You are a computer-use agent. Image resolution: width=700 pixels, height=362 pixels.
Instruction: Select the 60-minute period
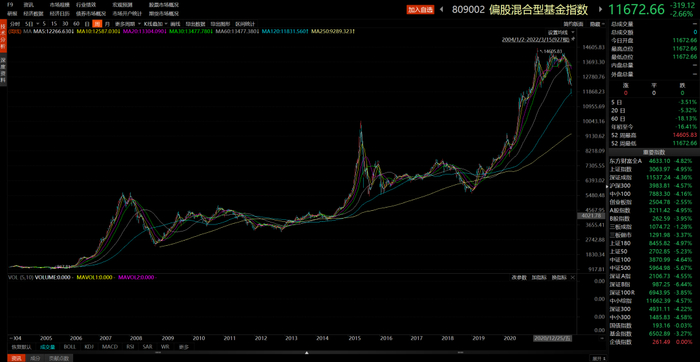click(77, 23)
